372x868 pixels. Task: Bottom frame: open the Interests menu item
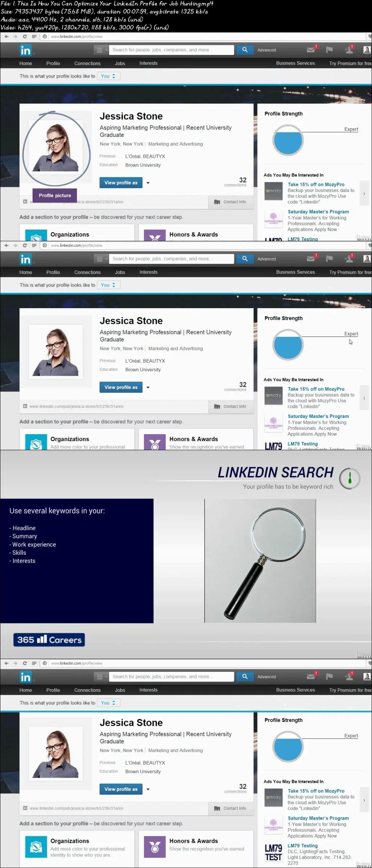(x=149, y=690)
